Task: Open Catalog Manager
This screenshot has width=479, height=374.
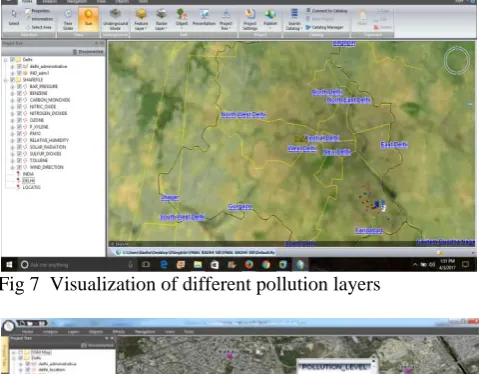Action: (324, 27)
